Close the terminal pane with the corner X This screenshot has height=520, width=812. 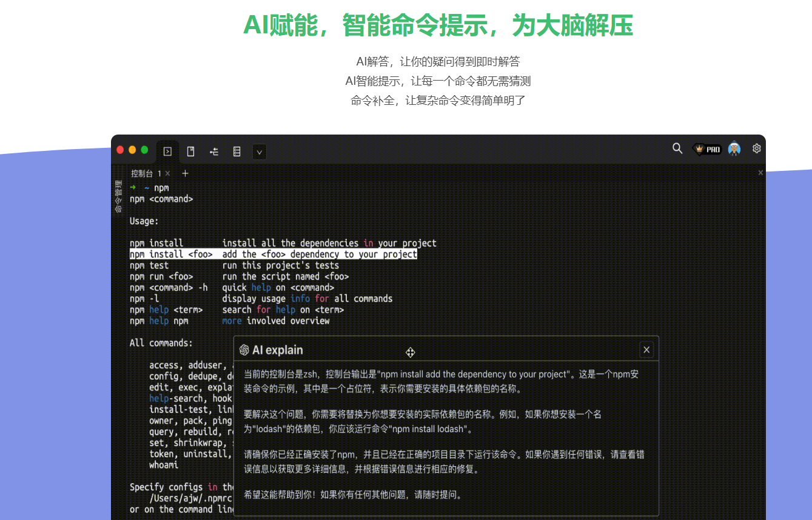tap(760, 173)
